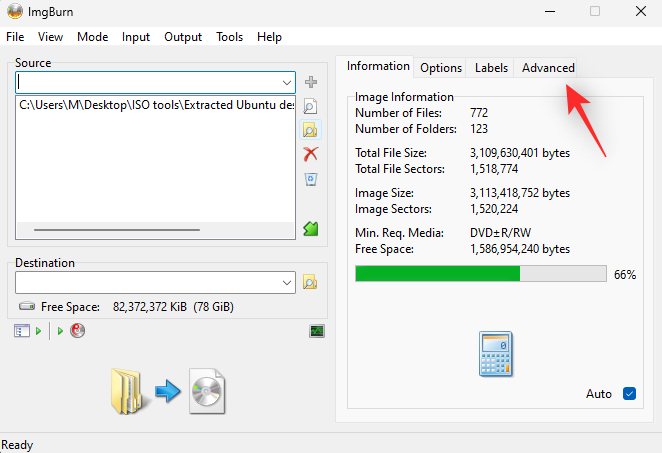Click the Total File Size 3,109,630,401 bytes value

click(x=520, y=153)
